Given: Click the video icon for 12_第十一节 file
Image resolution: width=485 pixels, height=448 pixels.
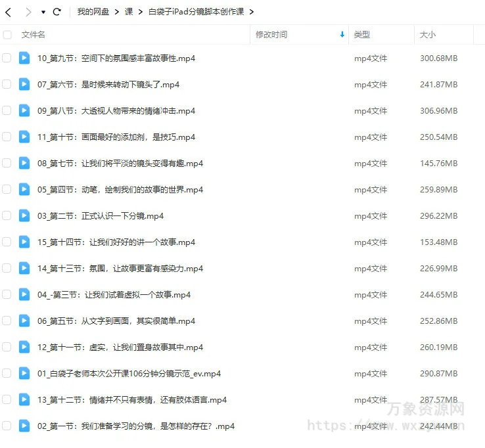Looking at the screenshot, I should 24,347.
